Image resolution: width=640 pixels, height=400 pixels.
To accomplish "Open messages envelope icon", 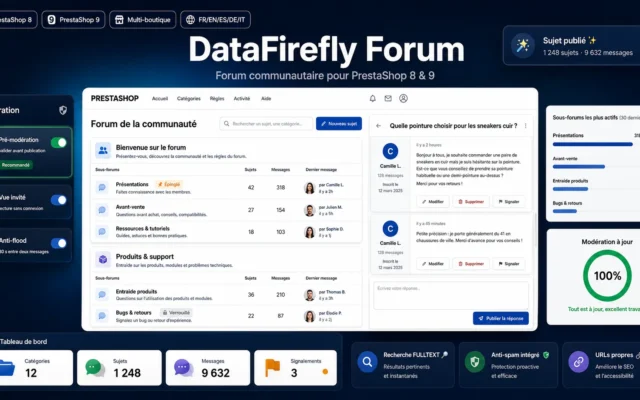I will point(388,98).
